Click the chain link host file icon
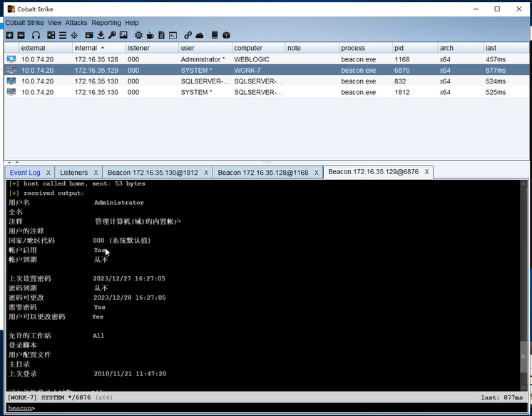 (188, 35)
